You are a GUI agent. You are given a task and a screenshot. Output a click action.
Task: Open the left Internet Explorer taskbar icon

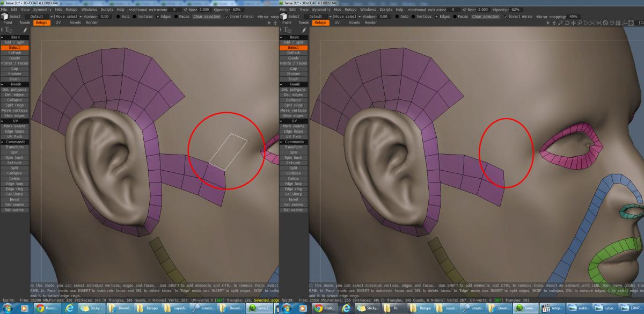click(x=70, y=309)
